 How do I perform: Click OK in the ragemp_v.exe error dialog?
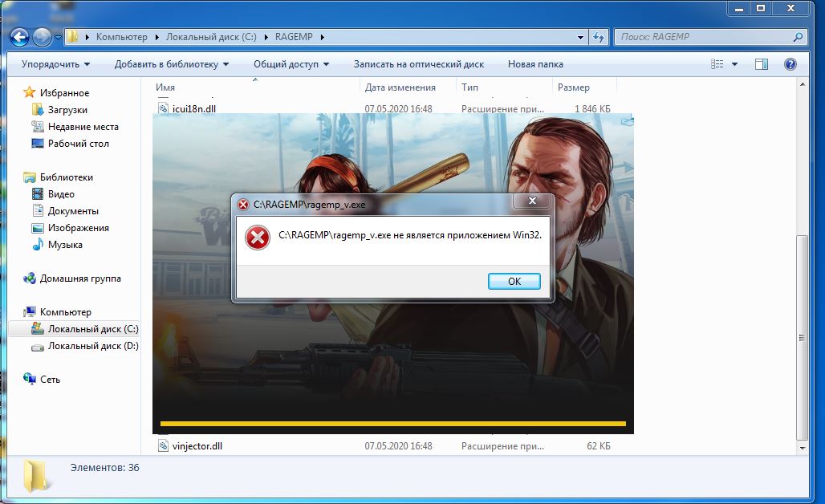click(514, 281)
